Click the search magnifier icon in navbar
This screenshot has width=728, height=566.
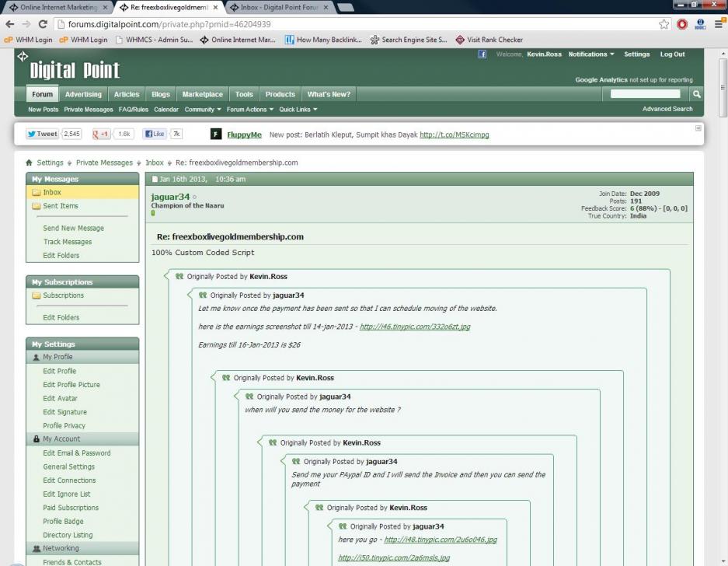pyautogui.click(x=696, y=94)
